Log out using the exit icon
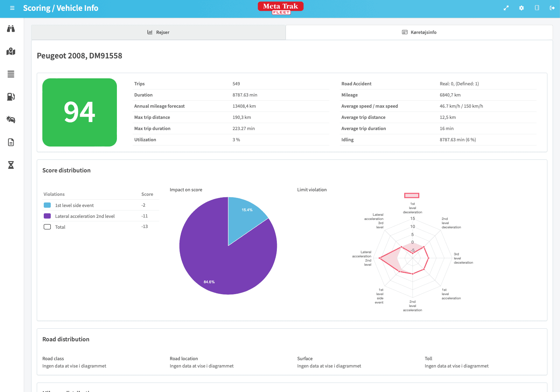The width and height of the screenshot is (560, 392). pos(552,8)
